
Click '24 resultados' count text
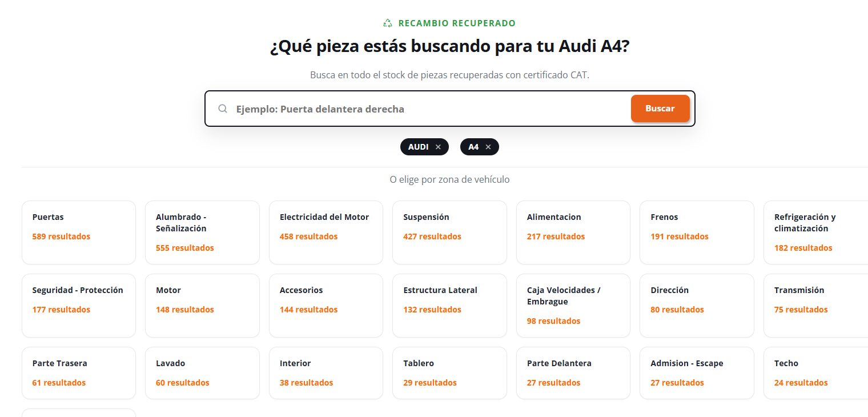(801, 383)
